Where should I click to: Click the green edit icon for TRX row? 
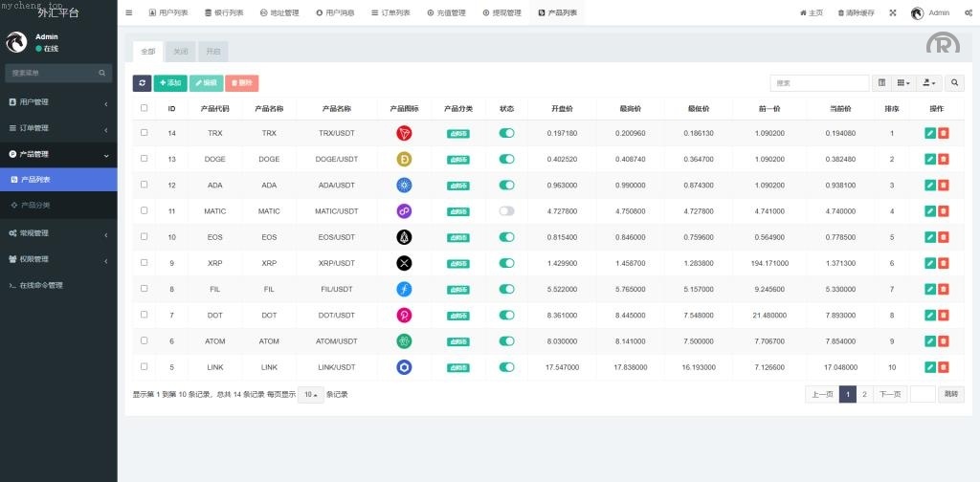click(930, 134)
